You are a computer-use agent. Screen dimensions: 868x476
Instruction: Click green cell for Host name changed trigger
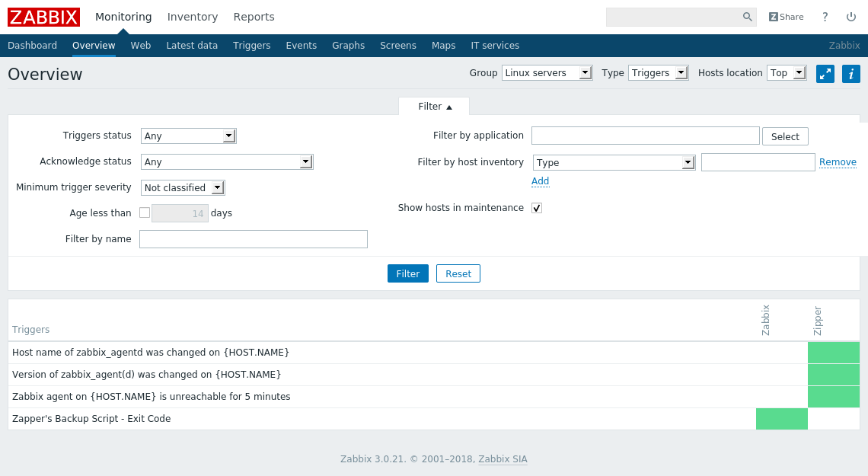tap(834, 353)
